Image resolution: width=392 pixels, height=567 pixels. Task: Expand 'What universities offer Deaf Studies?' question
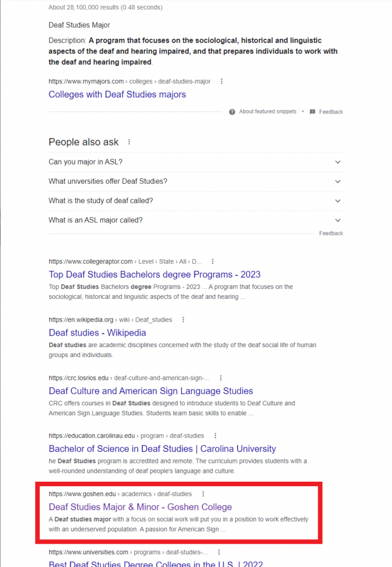[x=195, y=182]
